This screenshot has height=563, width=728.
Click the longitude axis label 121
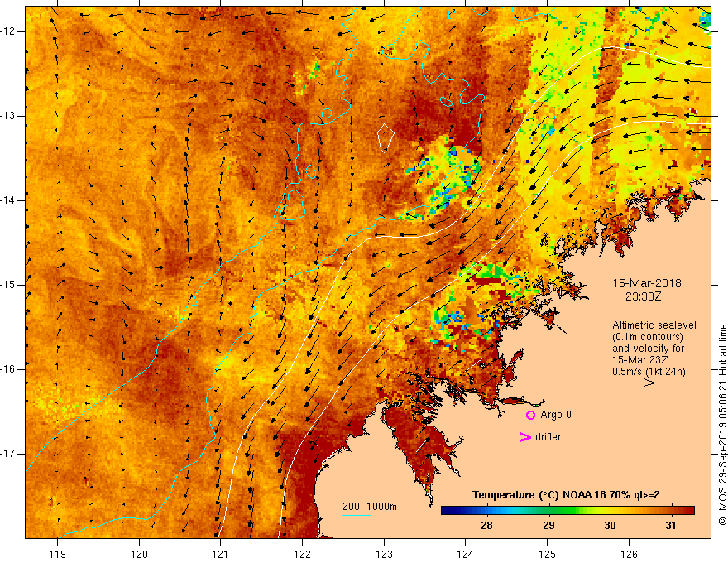[x=220, y=554]
